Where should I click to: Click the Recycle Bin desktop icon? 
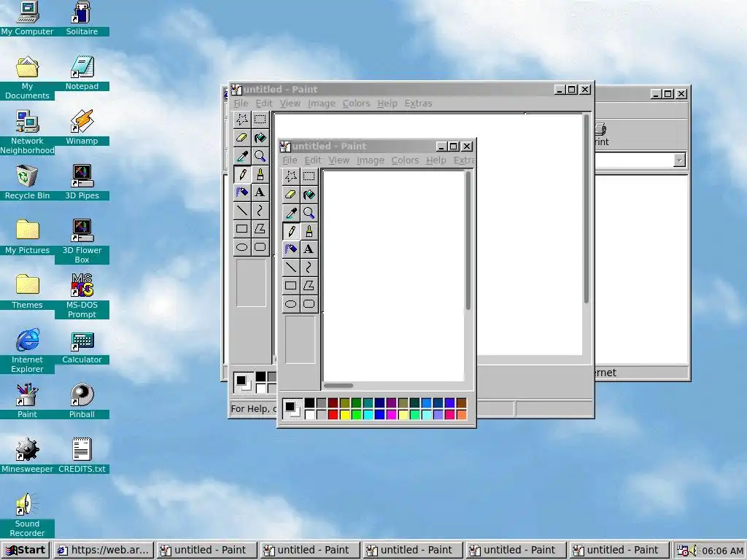point(27,182)
